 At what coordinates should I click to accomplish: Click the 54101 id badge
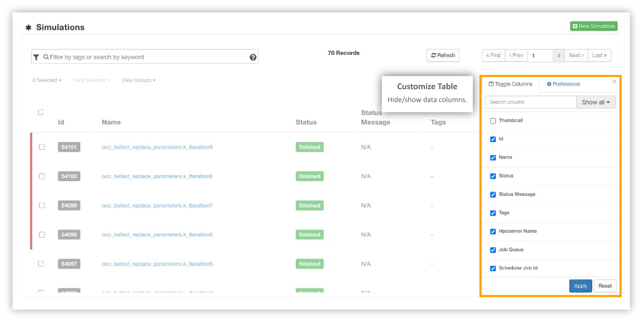pos(69,147)
